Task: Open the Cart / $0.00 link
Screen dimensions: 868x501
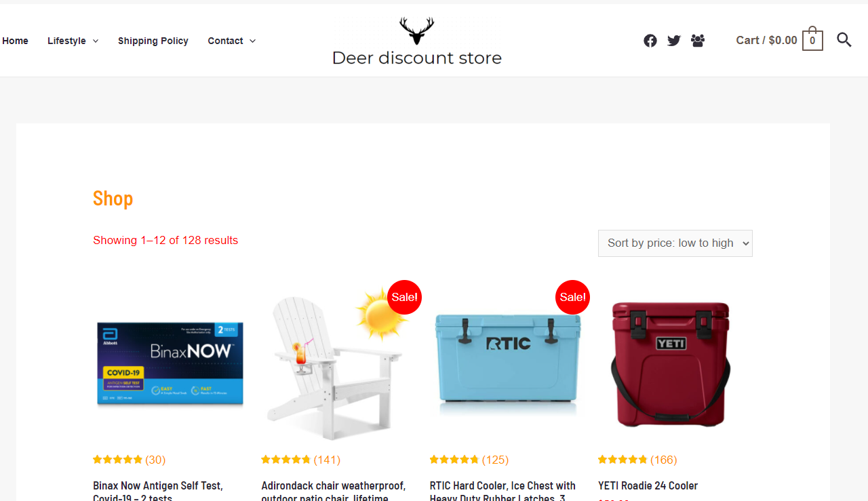Action: 767,40
